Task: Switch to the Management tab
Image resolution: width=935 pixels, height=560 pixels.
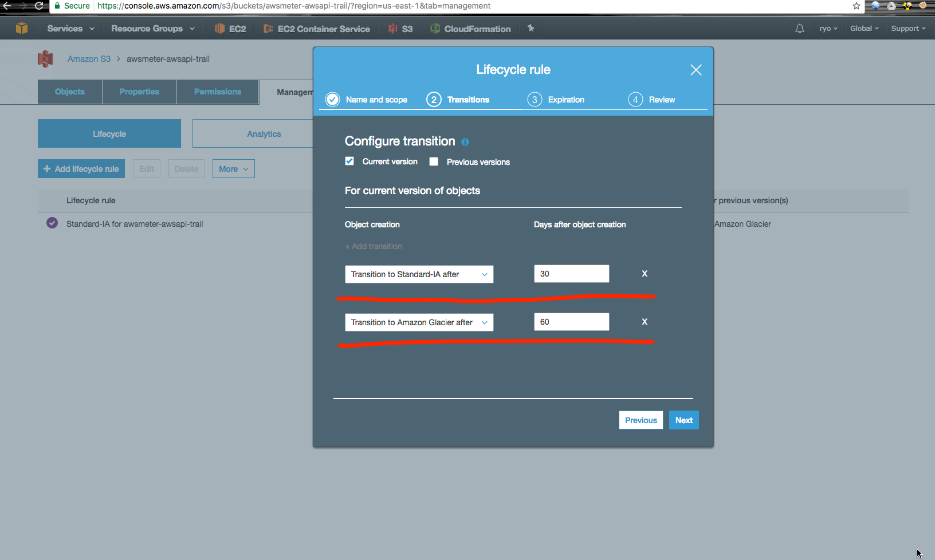Action: tap(286, 92)
